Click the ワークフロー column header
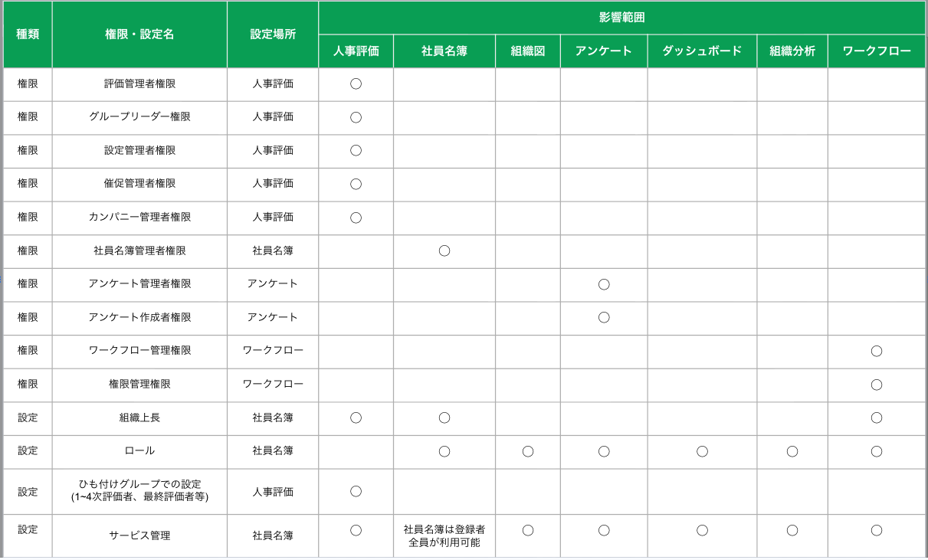The width and height of the screenshot is (928, 560). click(877, 51)
